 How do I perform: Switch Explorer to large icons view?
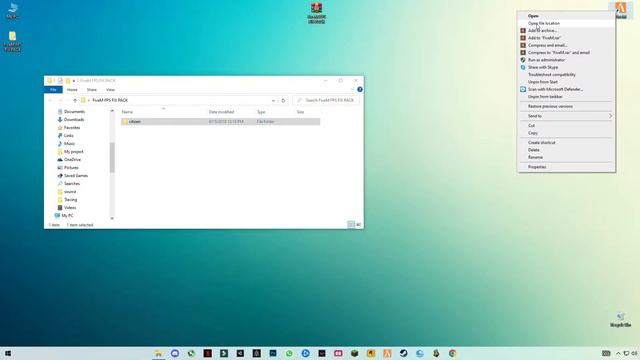[358, 224]
